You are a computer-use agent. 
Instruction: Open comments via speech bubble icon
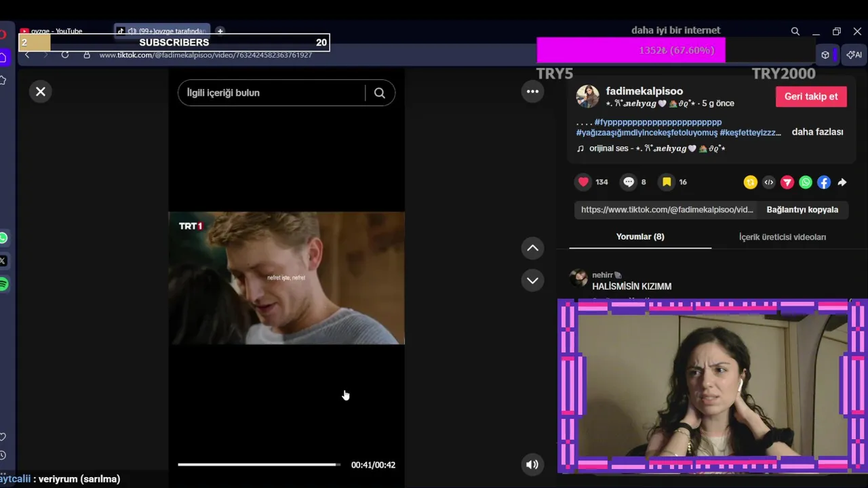[x=629, y=182]
